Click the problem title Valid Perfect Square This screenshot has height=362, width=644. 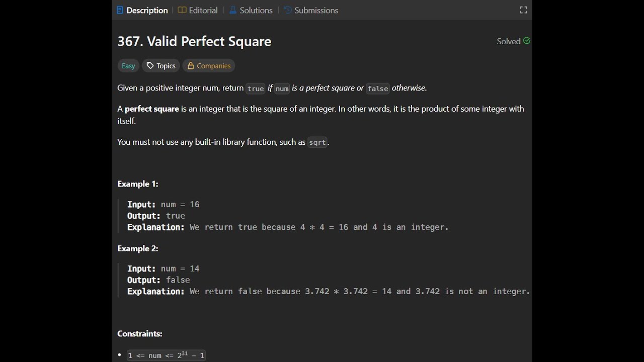point(194,41)
